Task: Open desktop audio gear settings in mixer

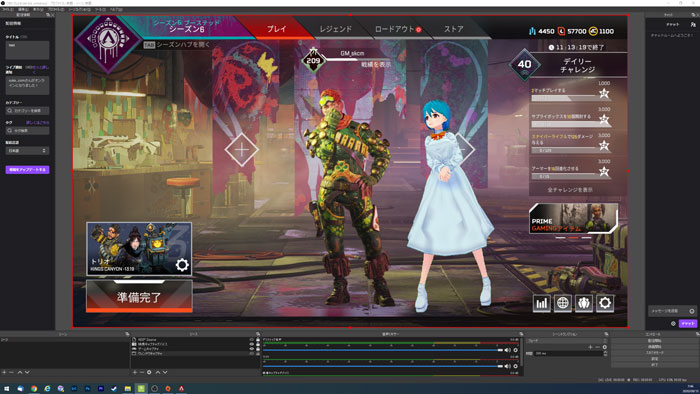Action: coord(515,350)
